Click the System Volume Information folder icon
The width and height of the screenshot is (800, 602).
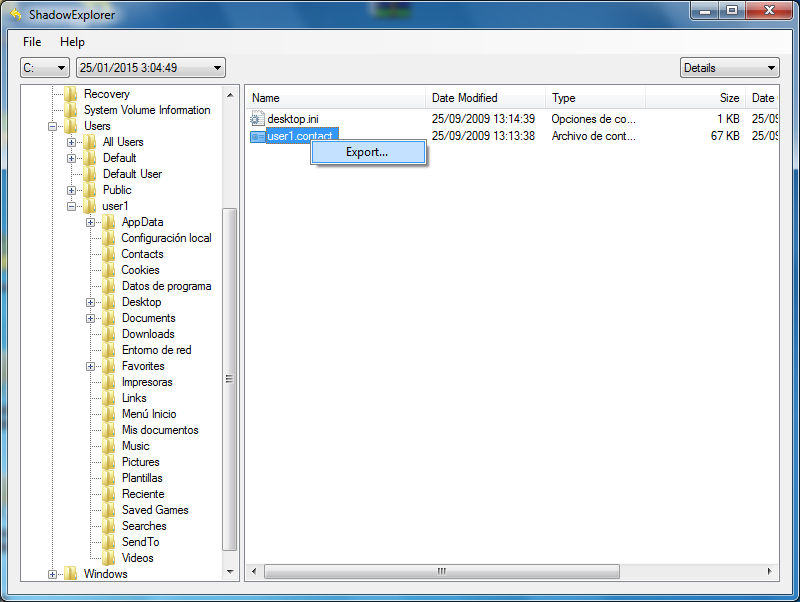70,110
